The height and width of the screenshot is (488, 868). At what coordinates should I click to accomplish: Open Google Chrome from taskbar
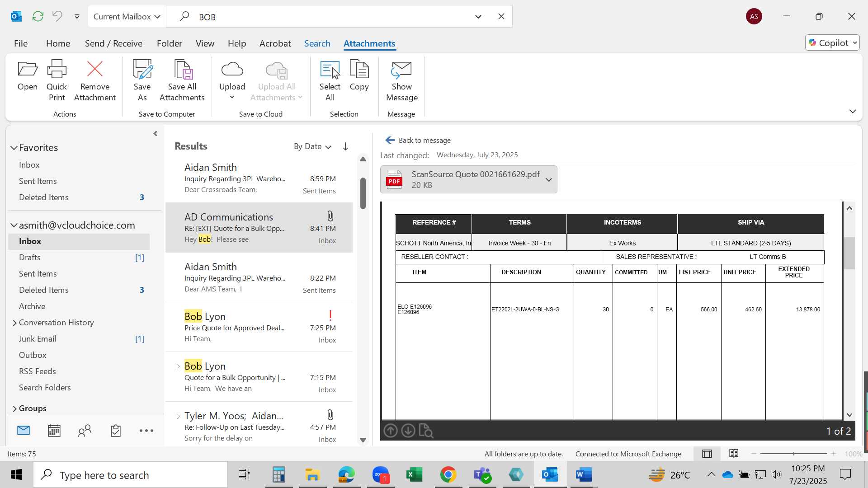point(448,474)
